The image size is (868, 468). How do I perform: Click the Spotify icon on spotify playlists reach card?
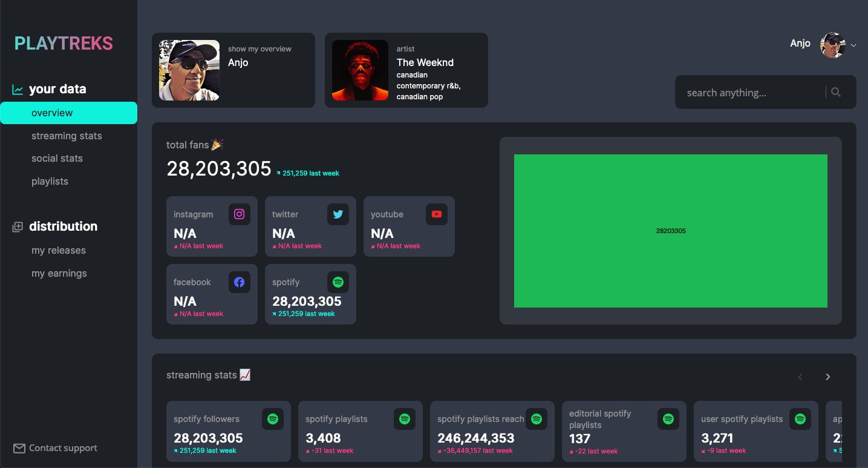537,419
